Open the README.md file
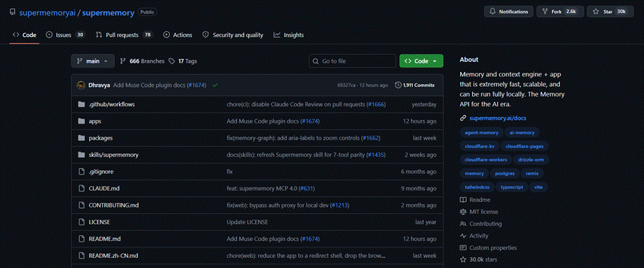644x268 pixels. pos(105,239)
